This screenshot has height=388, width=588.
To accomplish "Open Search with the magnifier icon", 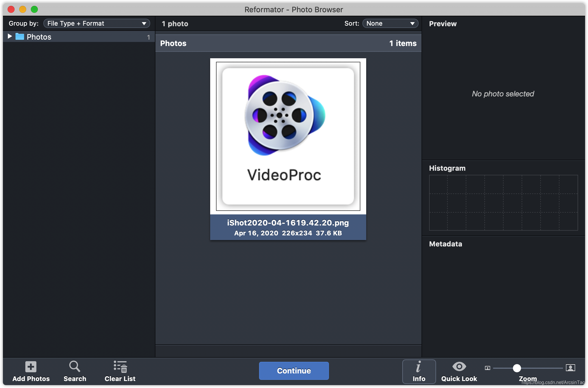I will point(75,366).
